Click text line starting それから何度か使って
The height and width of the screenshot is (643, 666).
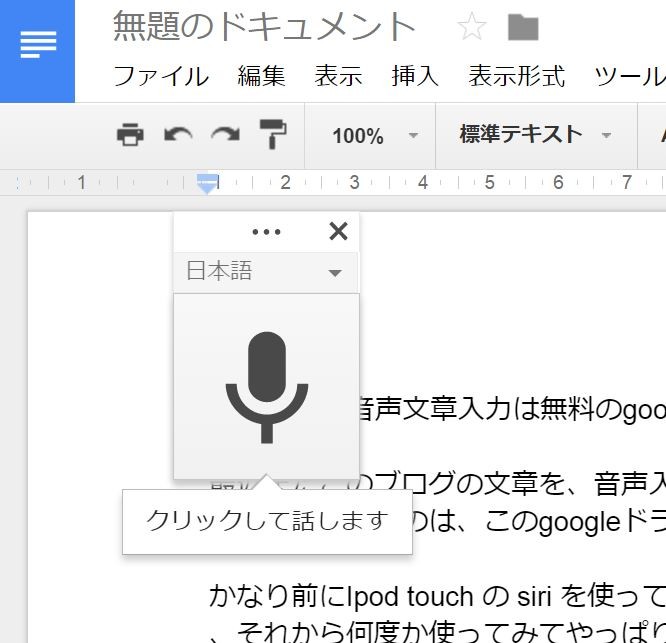(x=437, y=632)
